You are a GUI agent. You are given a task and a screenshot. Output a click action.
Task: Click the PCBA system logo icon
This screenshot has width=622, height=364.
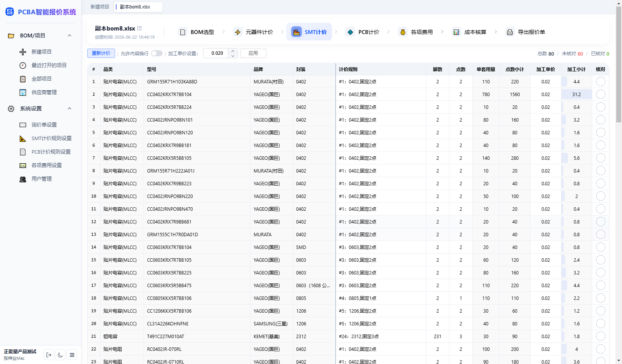point(10,12)
